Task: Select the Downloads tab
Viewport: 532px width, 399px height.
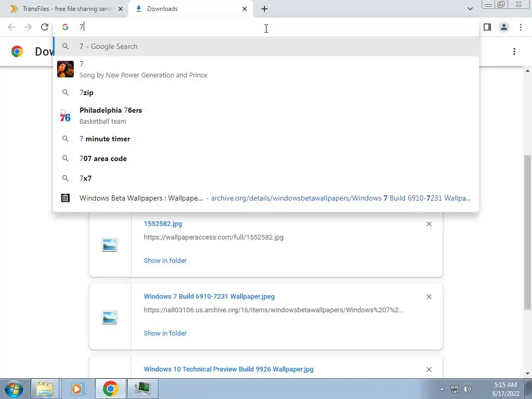Action: point(191,9)
